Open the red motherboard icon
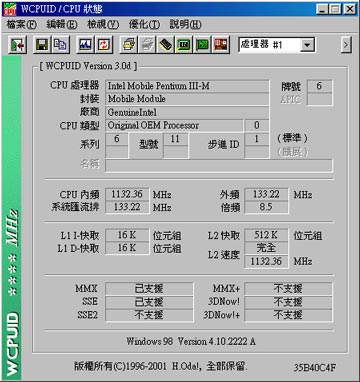Screen dimensions: 360x382 [221, 45]
